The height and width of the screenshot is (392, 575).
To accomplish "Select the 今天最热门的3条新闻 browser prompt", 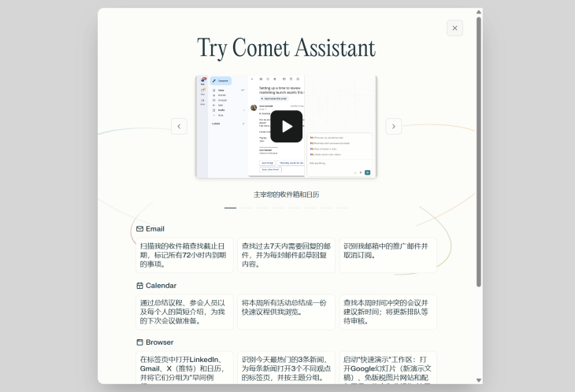I will pyautogui.click(x=286, y=368).
